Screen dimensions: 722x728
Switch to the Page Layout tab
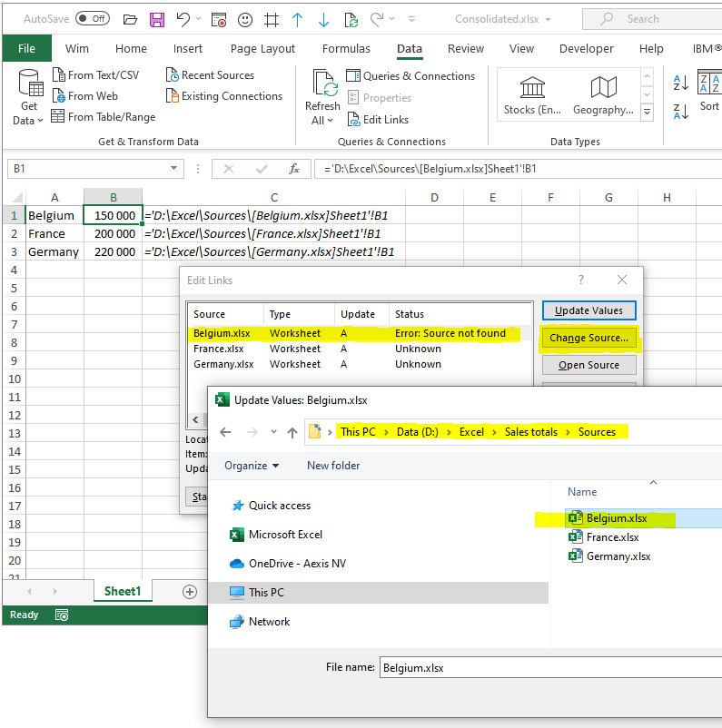coord(262,48)
